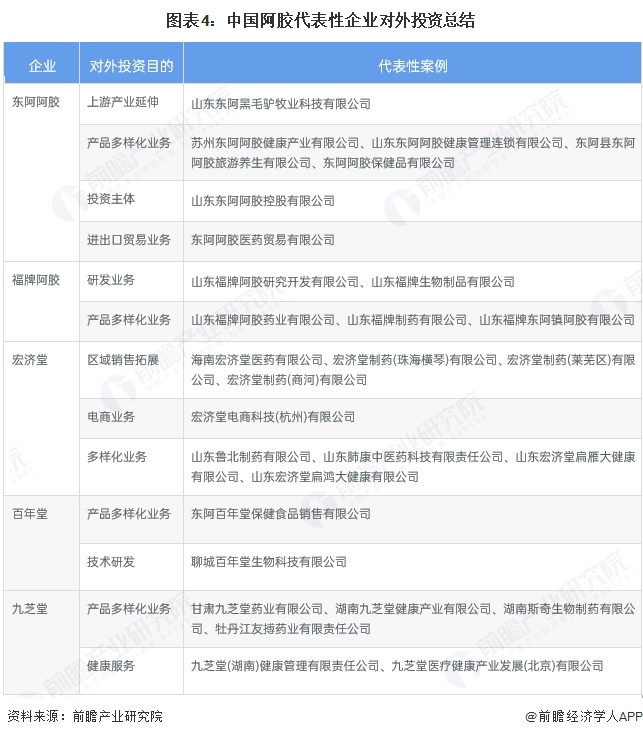Click the cell starting 海南宏济堂医药有限公司
This screenshot has height=737, width=643.
pyautogui.click(x=413, y=370)
